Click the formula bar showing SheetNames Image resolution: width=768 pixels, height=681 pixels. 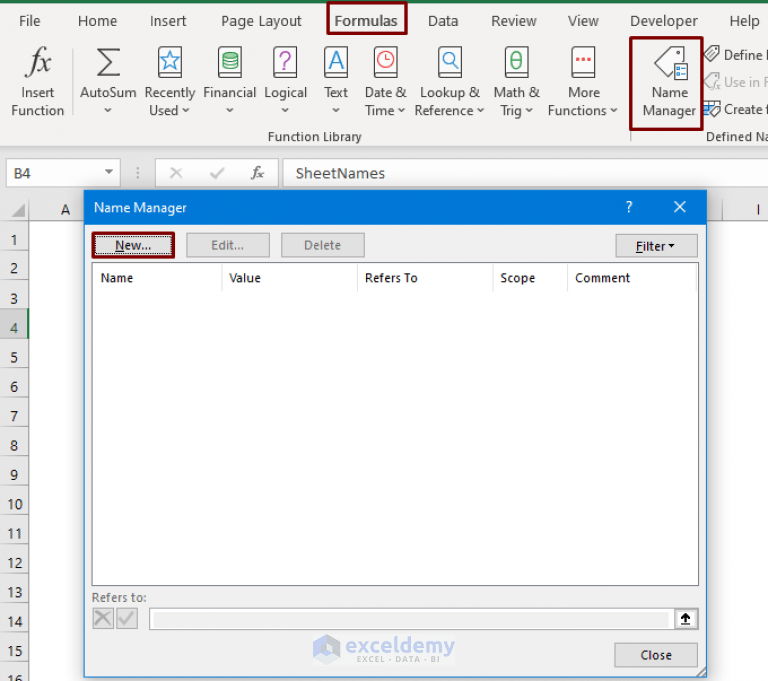pos(525,173)
